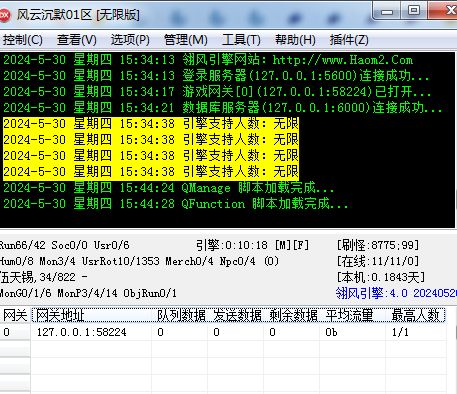
Task: Click the 游戏网关[0] opened log line
Action: [217, 92]
